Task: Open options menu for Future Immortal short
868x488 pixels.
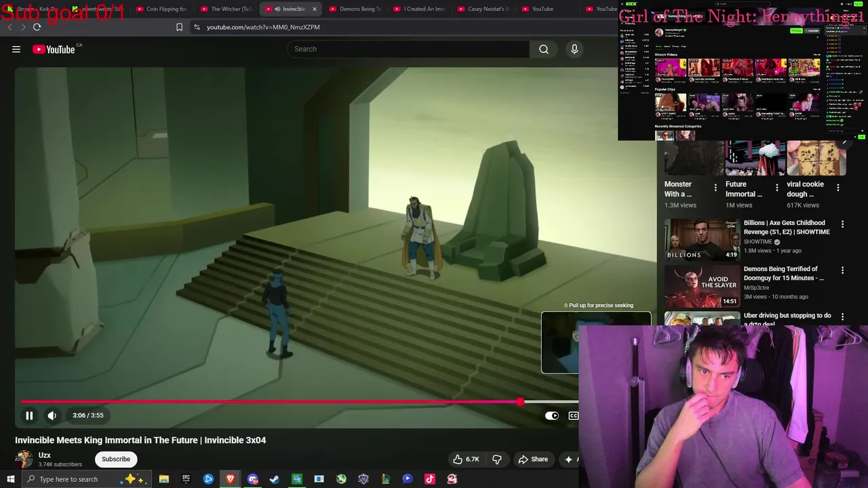Action: [777, 188]
